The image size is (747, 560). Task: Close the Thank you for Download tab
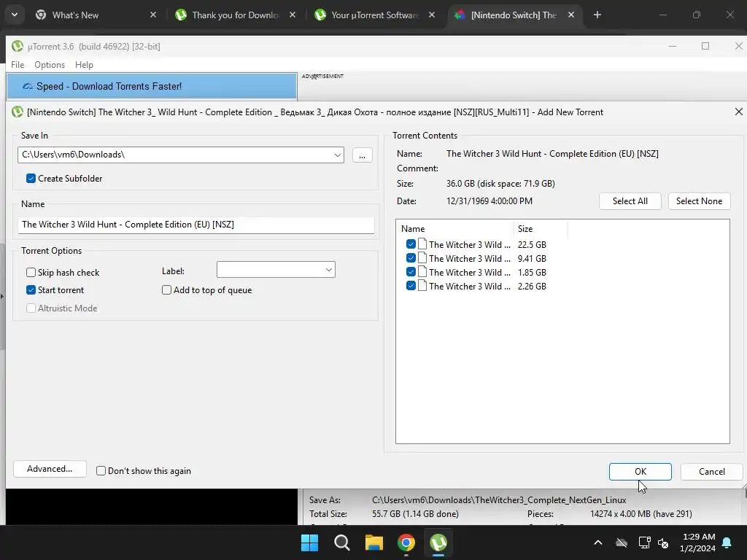coord(293,15)
